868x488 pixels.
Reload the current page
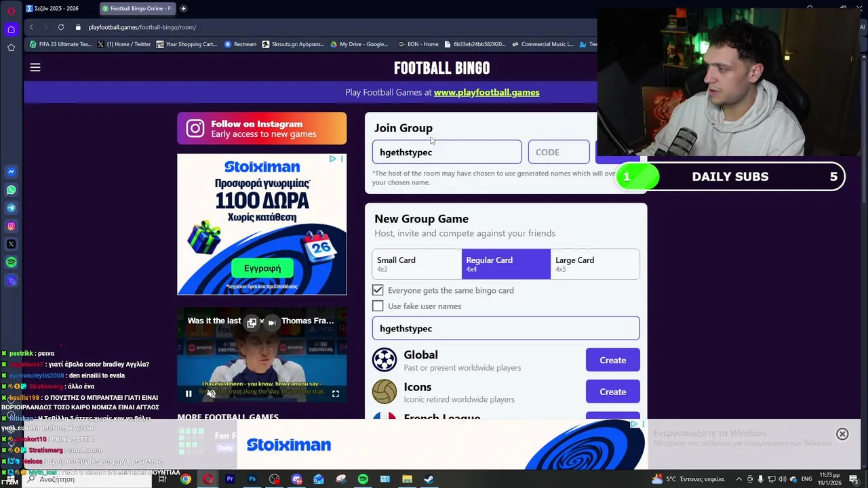point(61,27)
